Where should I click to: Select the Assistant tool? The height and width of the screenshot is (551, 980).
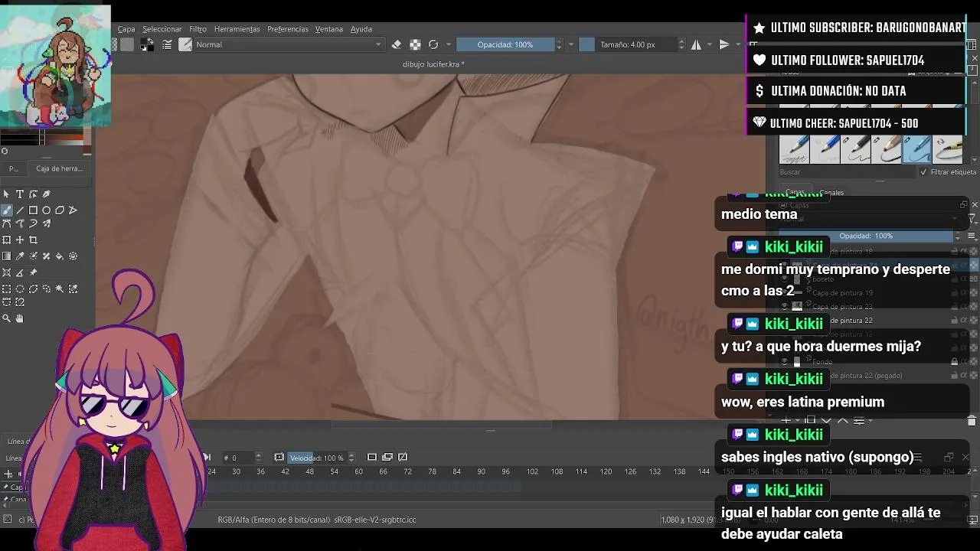(7, 272)
